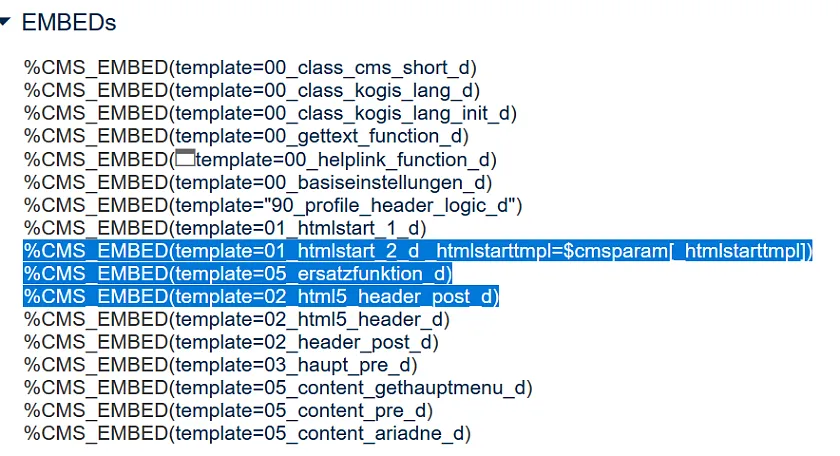Select the 00_class_cms_short_d embed line
Image resolution: width=840 pixels, height=456 pixels.
pyautogui.click(x=250, y=68)
